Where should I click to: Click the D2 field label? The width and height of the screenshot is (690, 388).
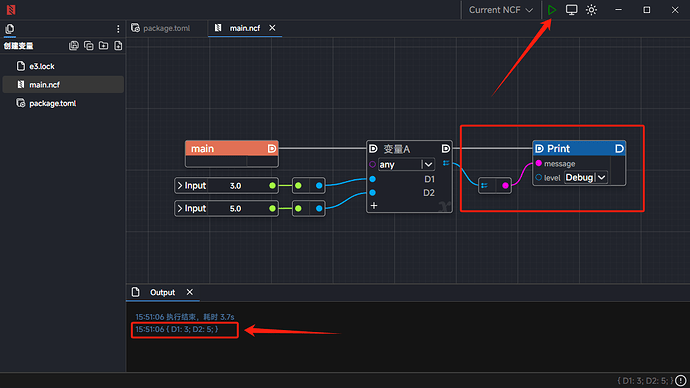coord(429,193)
